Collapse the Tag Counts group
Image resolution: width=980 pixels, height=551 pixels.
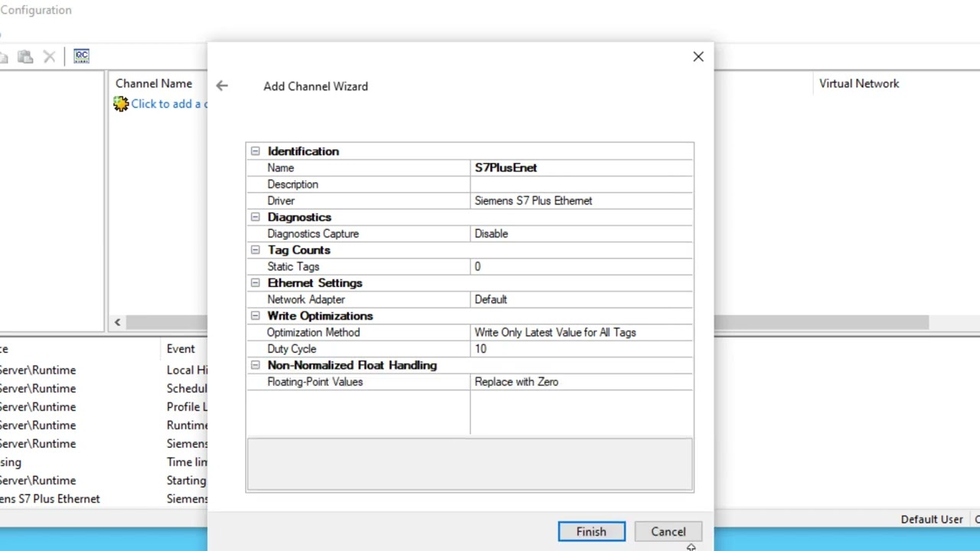[x=256, y=250]
